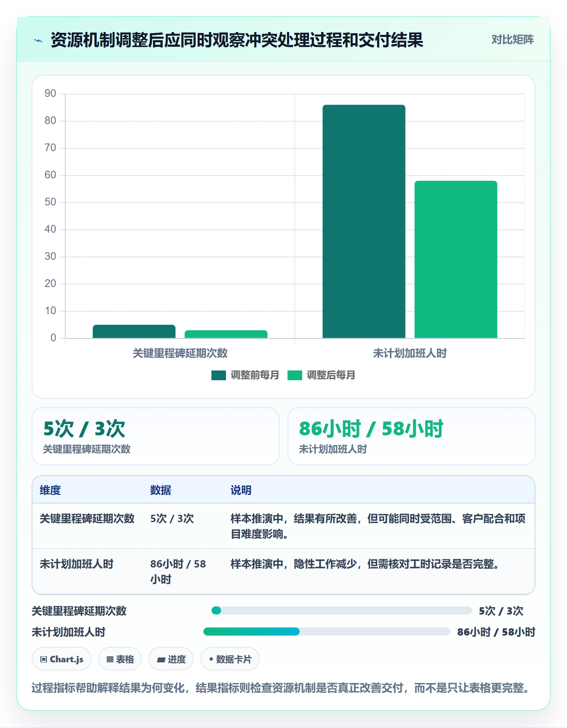Select the 维度 column header
Viewport: 567px width, 728px height.
click(x=50, y=490)
